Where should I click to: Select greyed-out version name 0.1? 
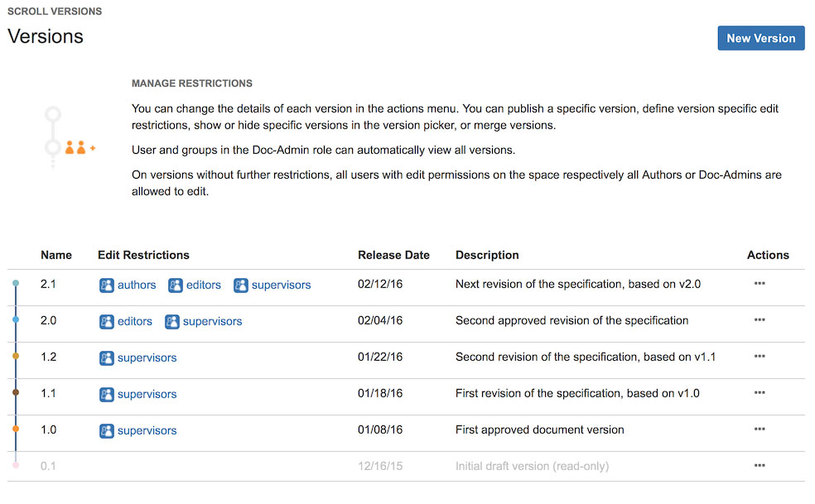[48, 466]
